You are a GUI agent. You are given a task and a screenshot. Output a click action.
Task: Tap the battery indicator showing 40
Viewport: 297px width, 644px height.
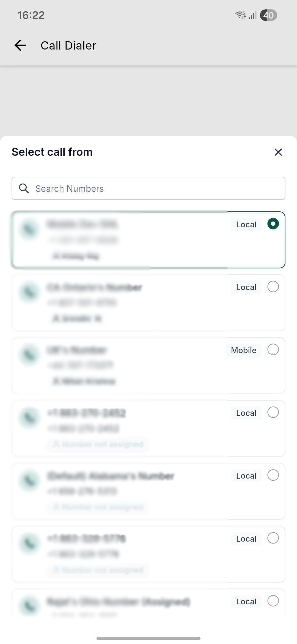point(268,15)
